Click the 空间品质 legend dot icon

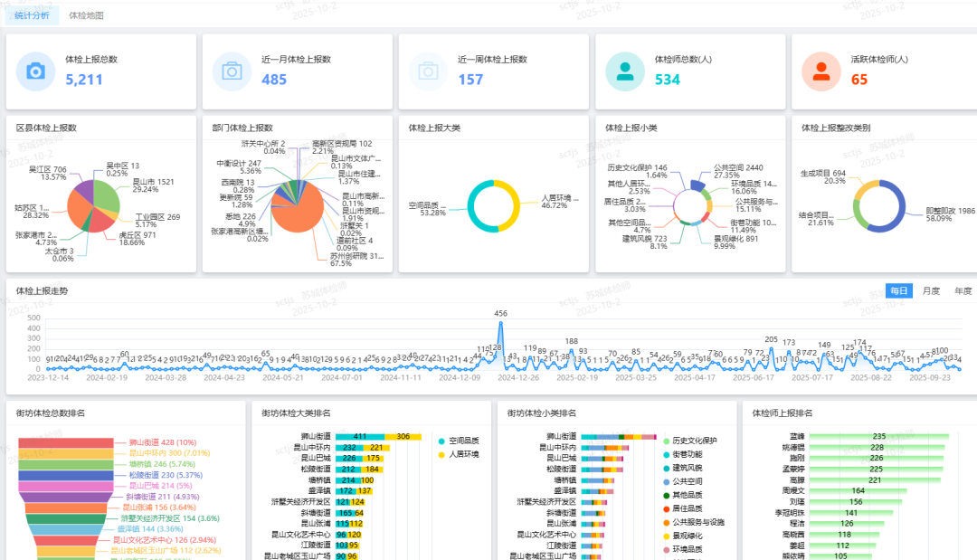(x=441, y=441)
